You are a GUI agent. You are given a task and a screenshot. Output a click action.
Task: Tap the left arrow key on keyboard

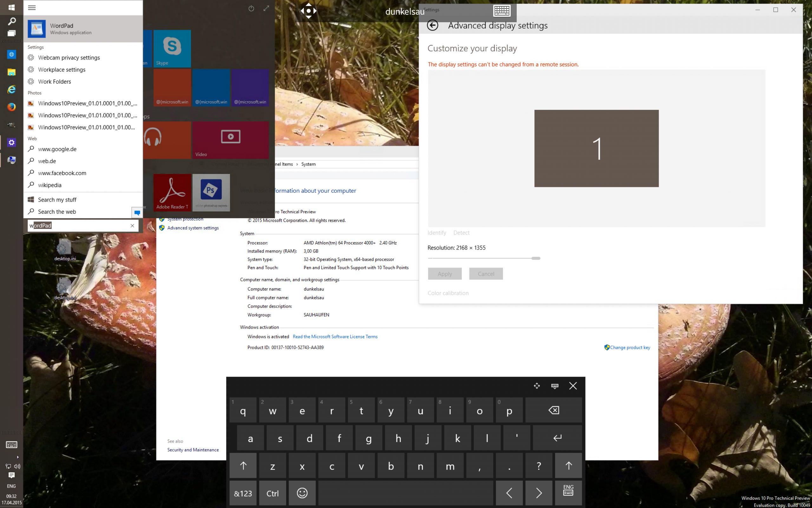(x=509, y=493)
